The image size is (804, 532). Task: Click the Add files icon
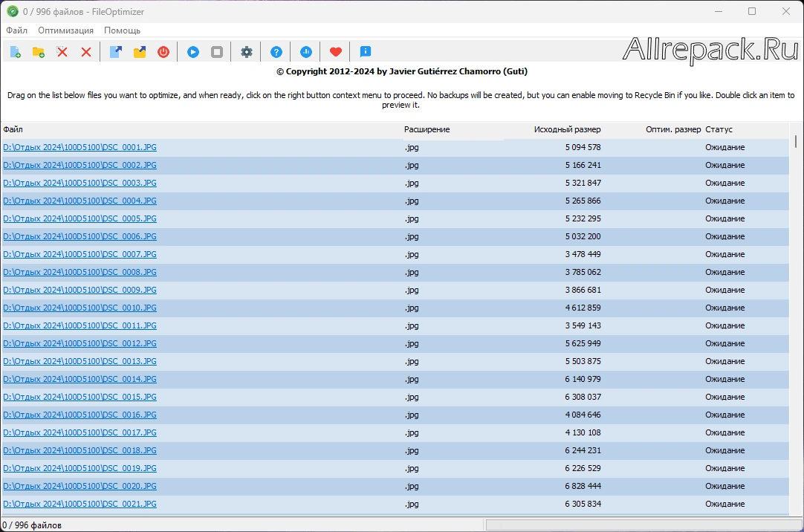click(16, 52)
